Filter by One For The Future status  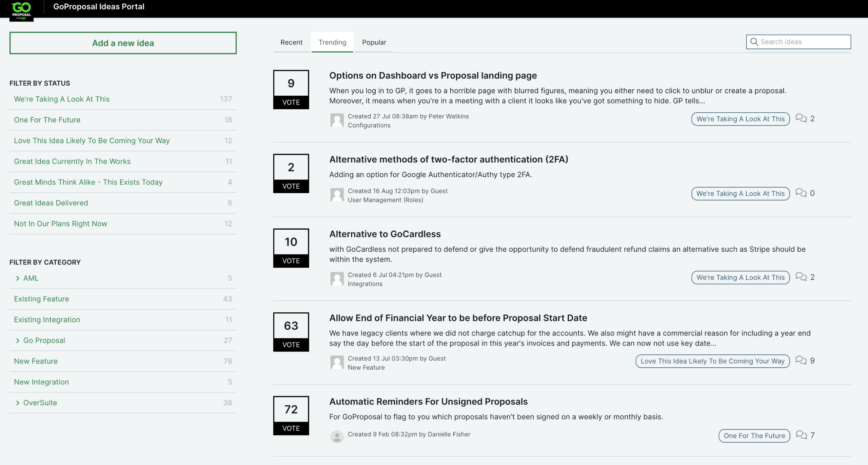(47, 120)
